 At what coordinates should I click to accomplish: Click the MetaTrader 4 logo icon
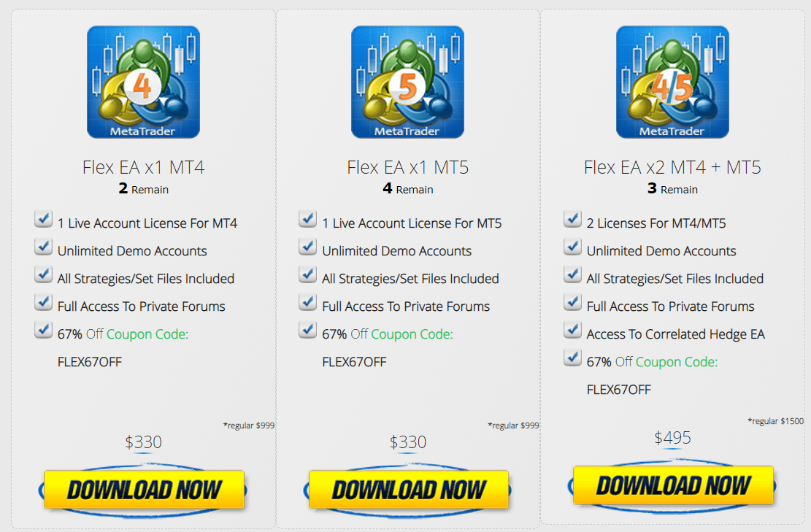[x=143, y=82]
